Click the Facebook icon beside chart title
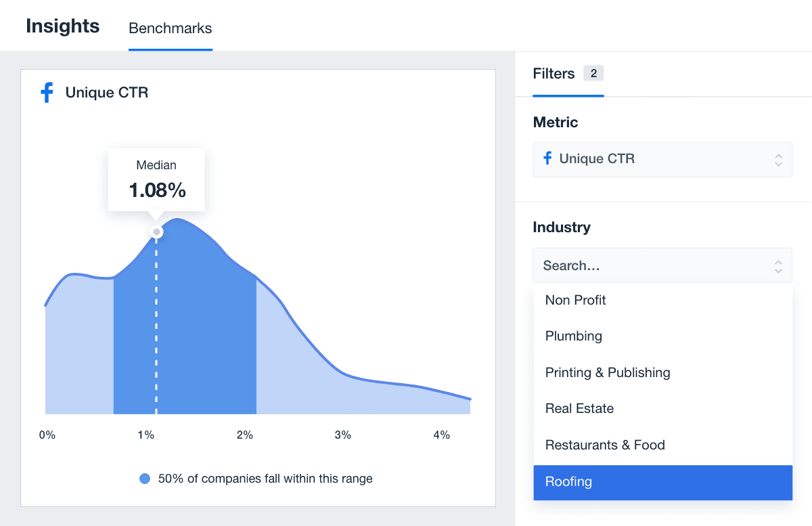812x526 pixels. tap(47, 93)
